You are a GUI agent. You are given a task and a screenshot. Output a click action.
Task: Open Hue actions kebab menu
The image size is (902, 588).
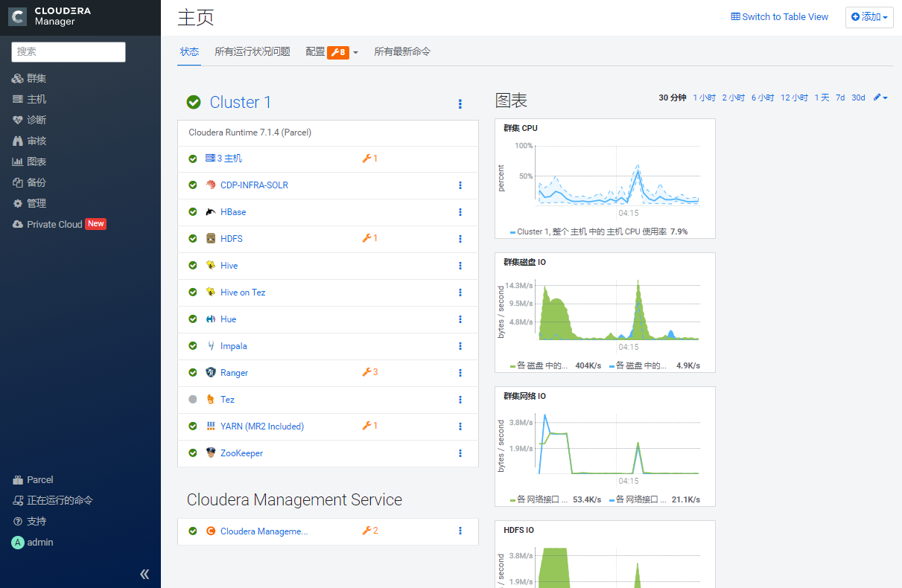(x=460, y=319)
